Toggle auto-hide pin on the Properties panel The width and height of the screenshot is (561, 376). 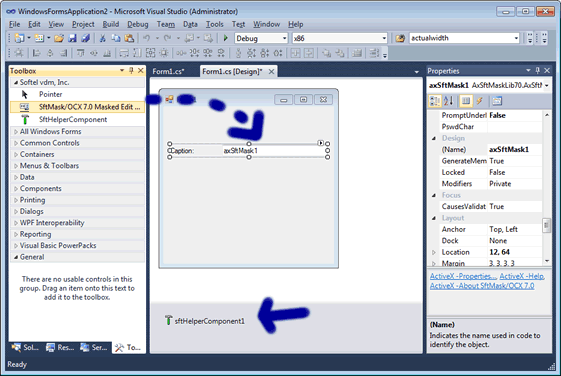click(x=537, y=70)
